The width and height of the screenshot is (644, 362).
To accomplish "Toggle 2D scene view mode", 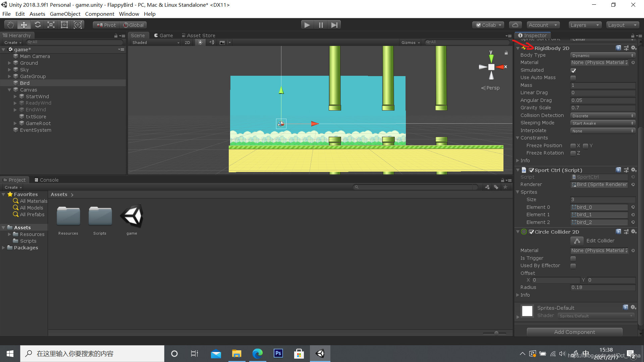I will (187, 43).
